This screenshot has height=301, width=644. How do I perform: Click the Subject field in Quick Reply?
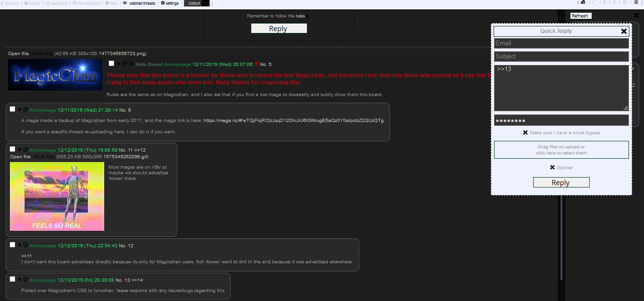[x=561, y=56]
